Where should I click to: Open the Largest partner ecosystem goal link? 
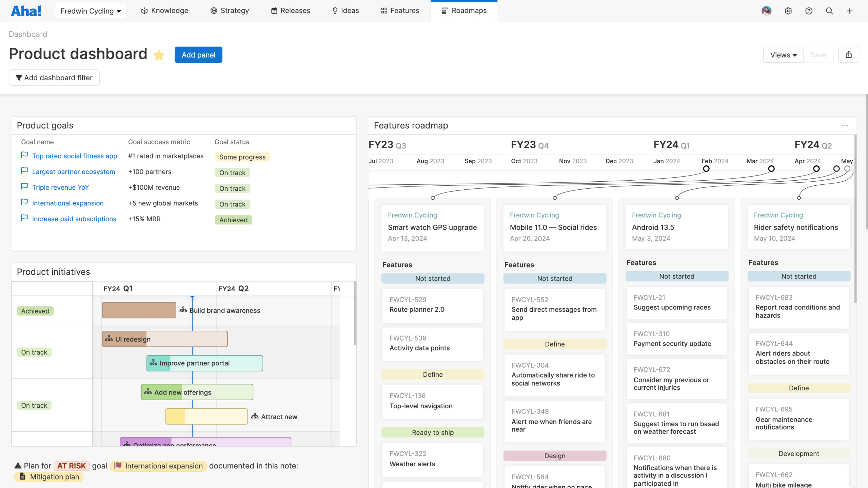click(73, 172)
